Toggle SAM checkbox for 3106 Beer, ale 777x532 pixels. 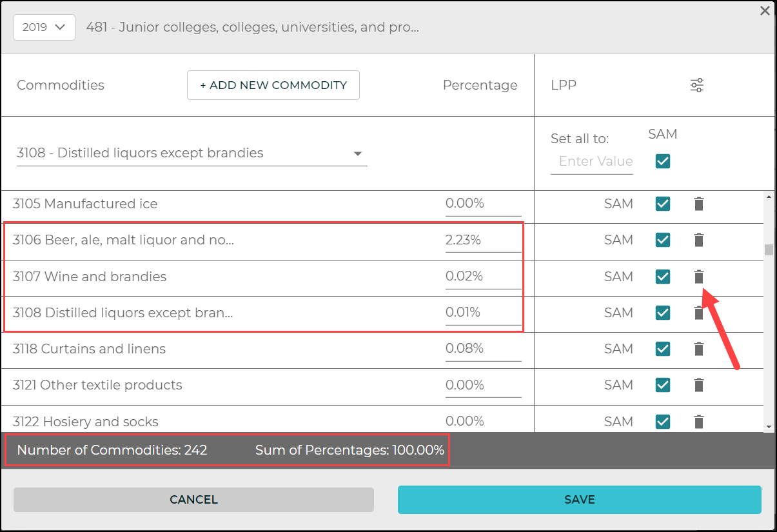[663, 240]
